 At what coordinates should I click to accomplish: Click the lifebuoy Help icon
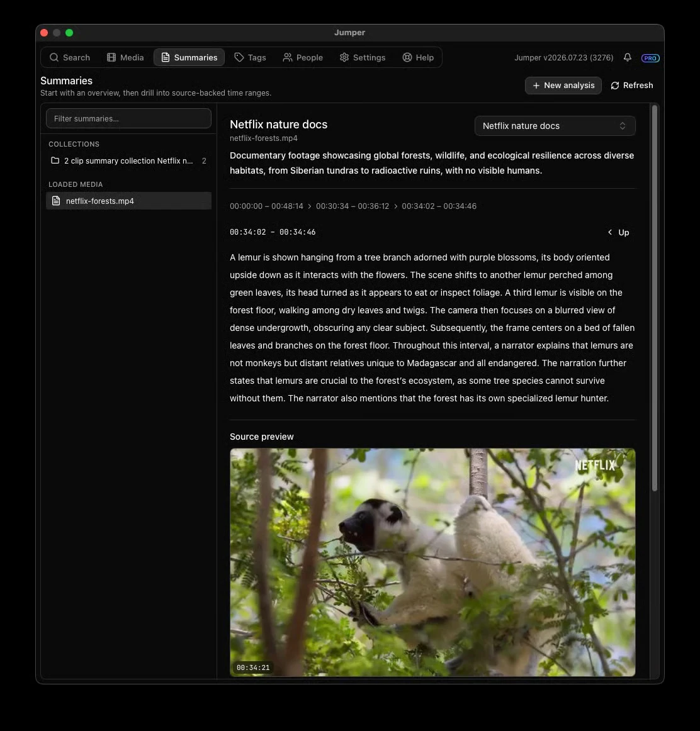(x=407, y=57)
